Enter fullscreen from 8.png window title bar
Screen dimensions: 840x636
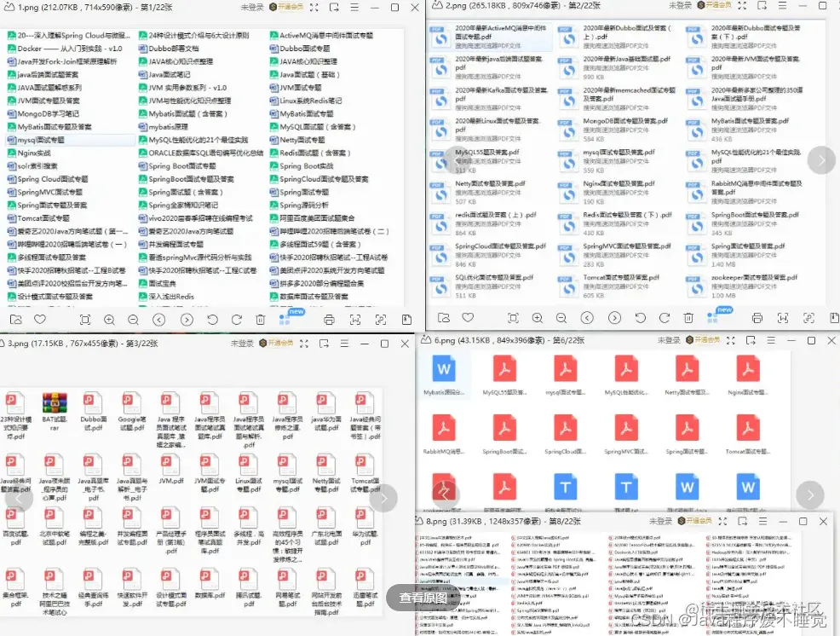click(x=722, y=521)
